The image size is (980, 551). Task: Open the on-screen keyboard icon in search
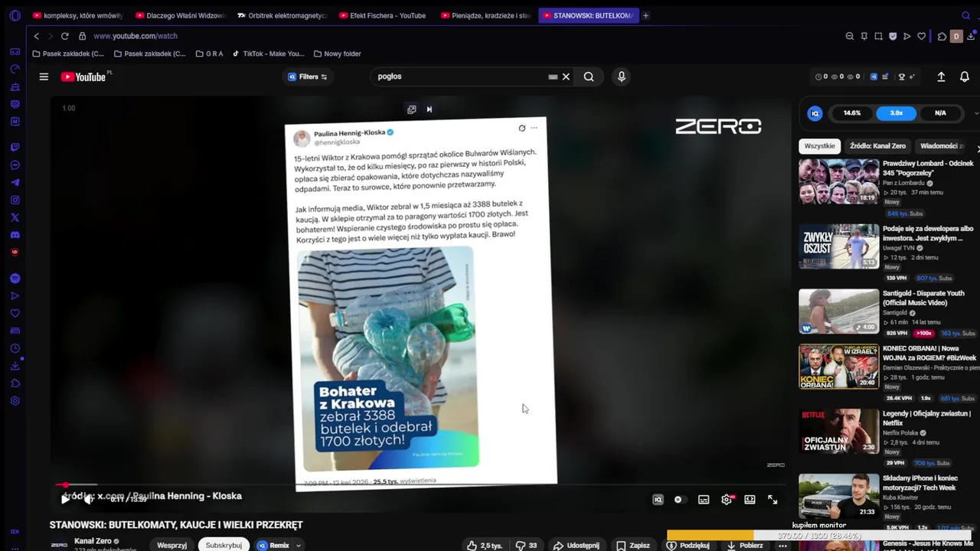[553, 77]
